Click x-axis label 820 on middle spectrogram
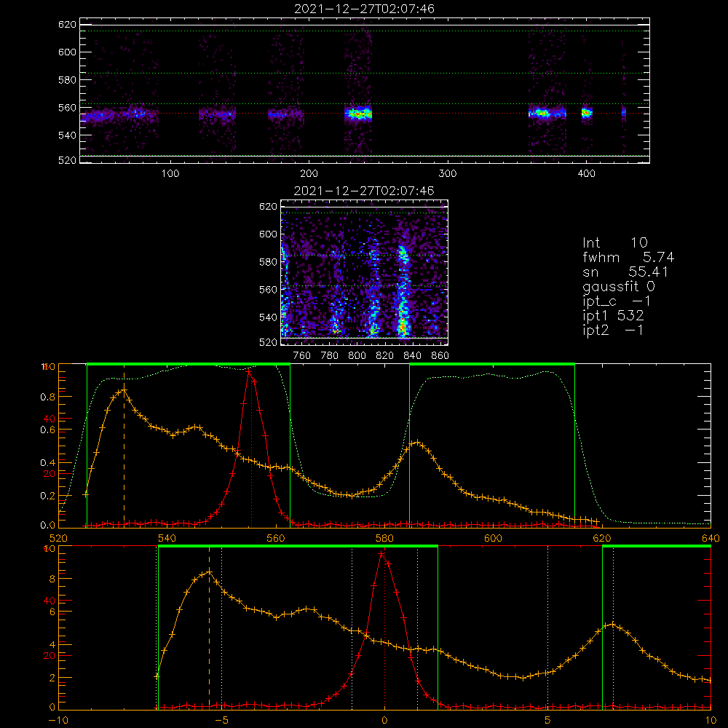This screenshot has width=728, height=728. [385, 356]
